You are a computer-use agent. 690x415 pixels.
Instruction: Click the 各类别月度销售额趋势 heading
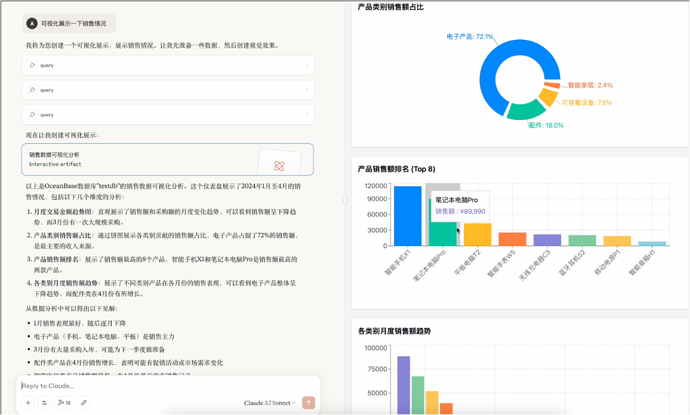tap(394, 331)
